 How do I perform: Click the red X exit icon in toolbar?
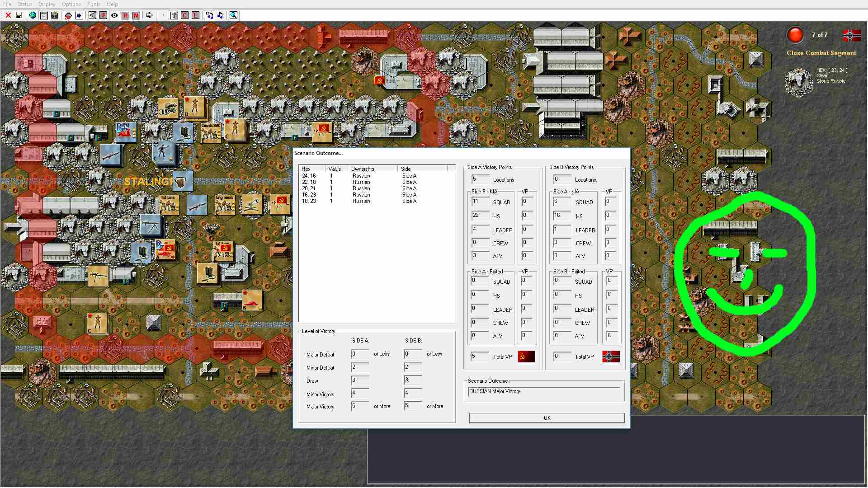tap(8, 15)
